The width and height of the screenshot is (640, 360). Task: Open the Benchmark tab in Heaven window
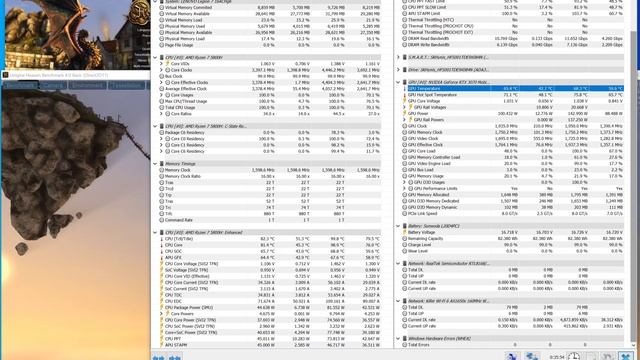(20, 85)
